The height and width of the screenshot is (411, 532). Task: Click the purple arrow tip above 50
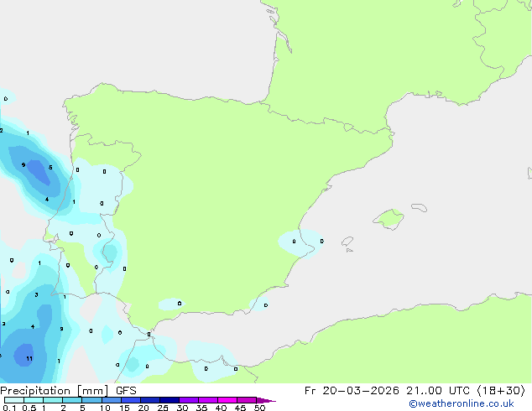coord(266,400)
